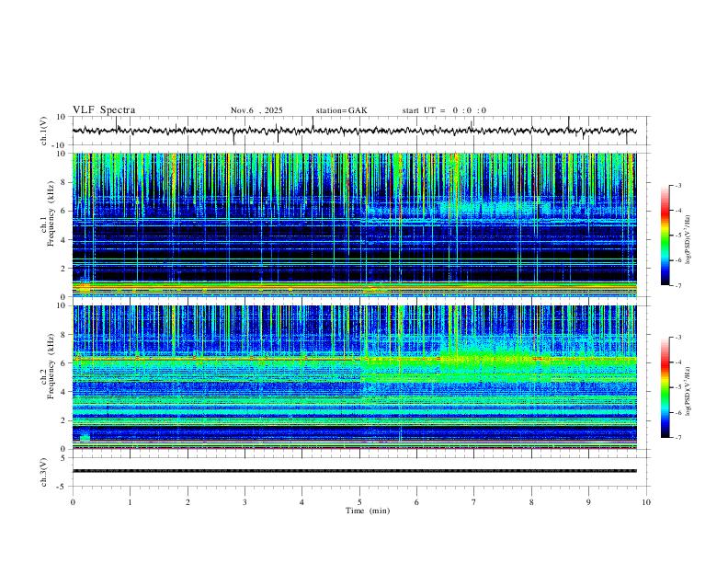The height and width of the screenshot is (563, 728).
Task: Click the ch.2 "Frequency (kHz)" axis label
Action: pyautogui.click(x=51, y=366)
